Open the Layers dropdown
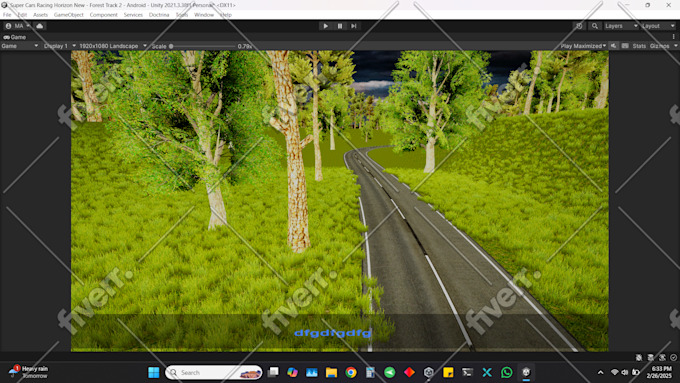 [621, 26]
